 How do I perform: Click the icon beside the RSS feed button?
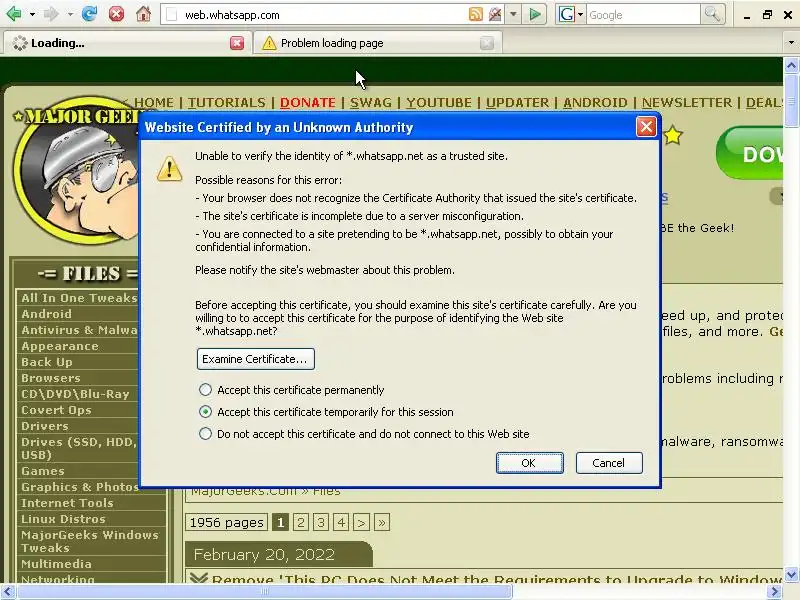click(494, 14)
